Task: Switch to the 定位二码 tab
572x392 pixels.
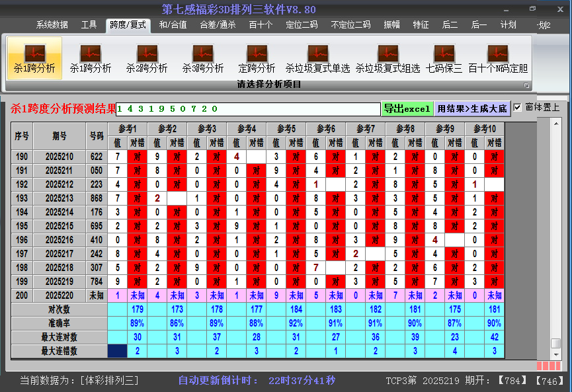Action: tap(302, 25)
